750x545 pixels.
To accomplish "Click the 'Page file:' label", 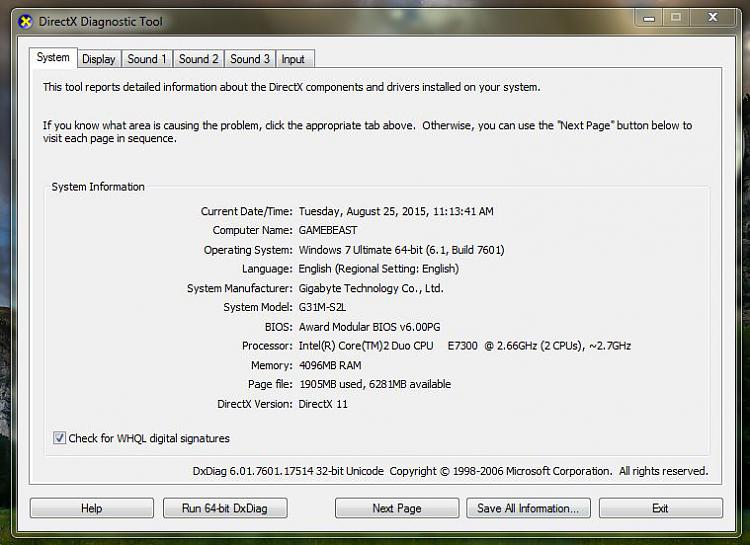I will point(270,384).
